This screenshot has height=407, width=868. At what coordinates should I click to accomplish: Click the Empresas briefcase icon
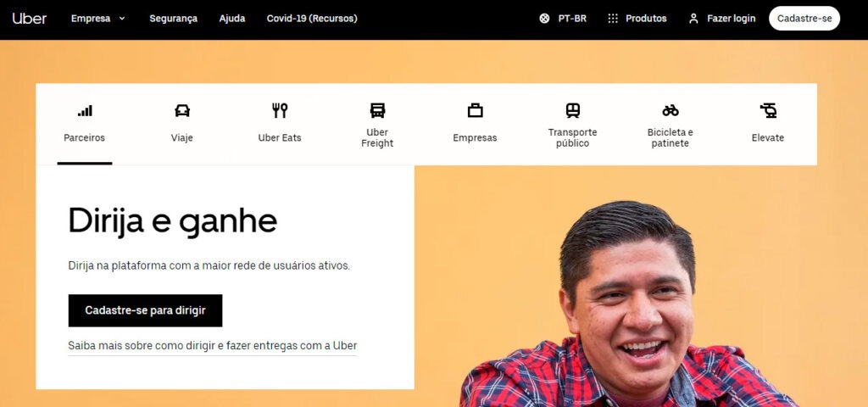(475, 111)
